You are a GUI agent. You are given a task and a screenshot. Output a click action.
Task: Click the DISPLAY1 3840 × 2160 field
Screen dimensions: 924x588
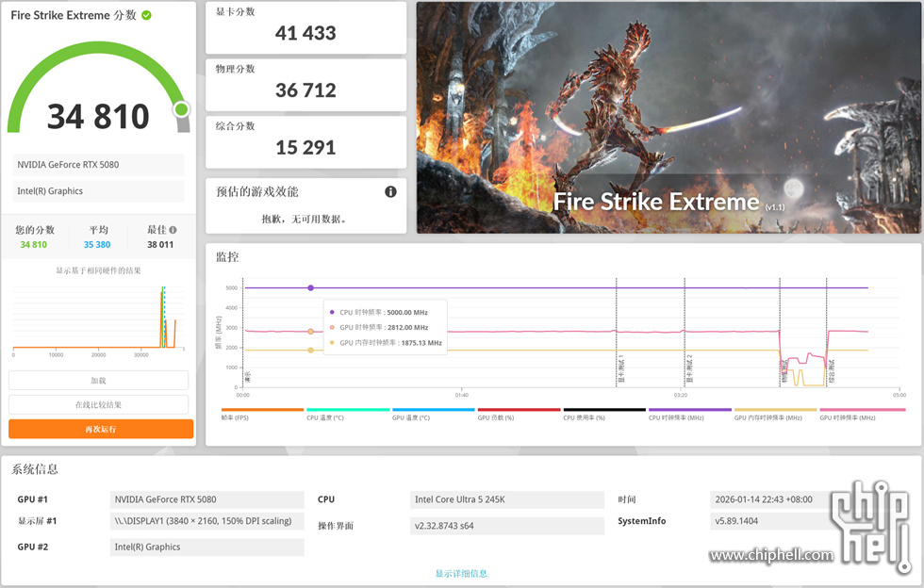(x=206, y=521)
